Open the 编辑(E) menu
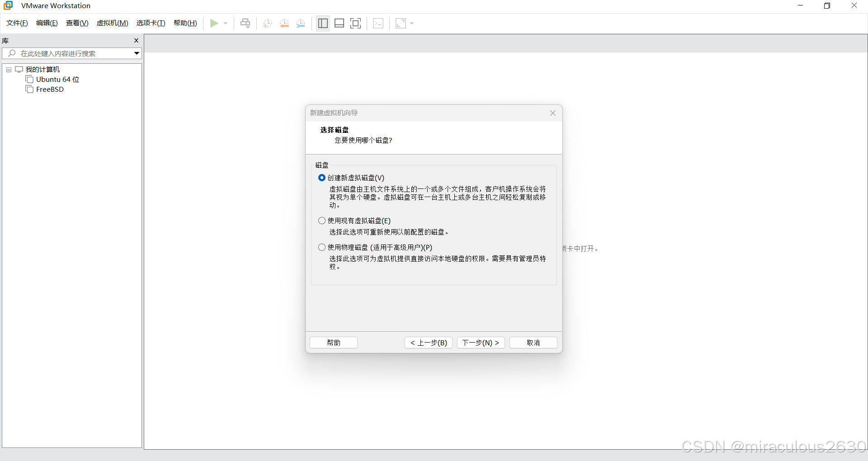 (x=47, y=23)
